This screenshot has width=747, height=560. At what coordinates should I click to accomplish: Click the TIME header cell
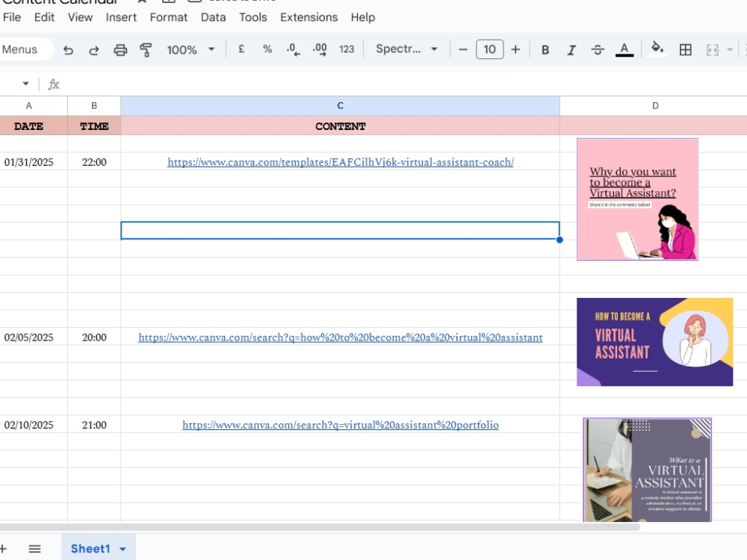[94, 126]
